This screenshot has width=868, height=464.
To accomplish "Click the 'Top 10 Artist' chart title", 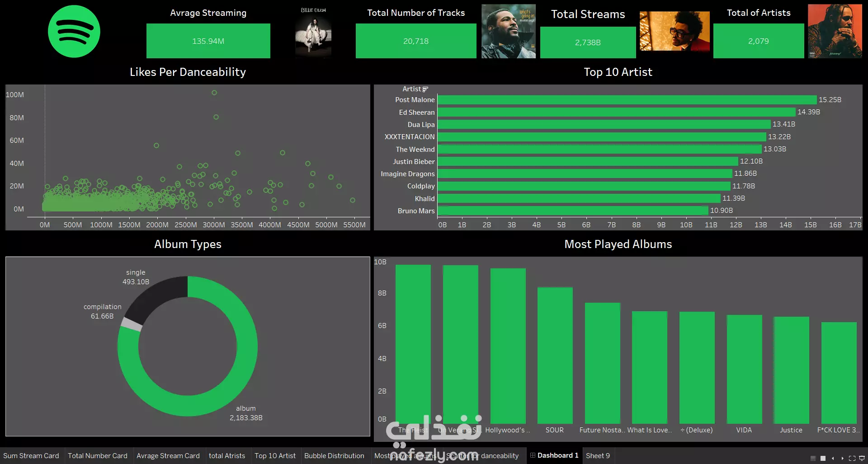I will (618, 72).
